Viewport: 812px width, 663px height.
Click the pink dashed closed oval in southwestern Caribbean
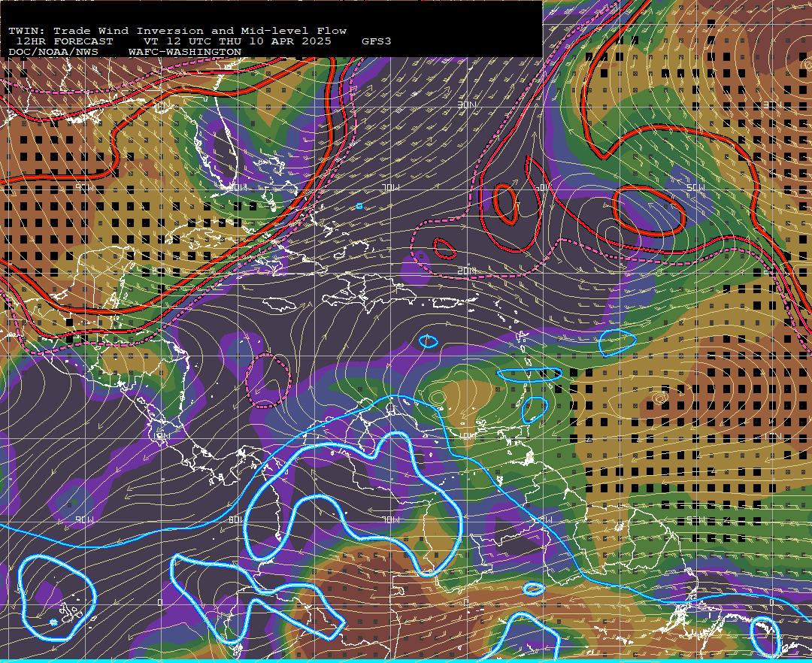pyautogui.click(x=268, y=380)
